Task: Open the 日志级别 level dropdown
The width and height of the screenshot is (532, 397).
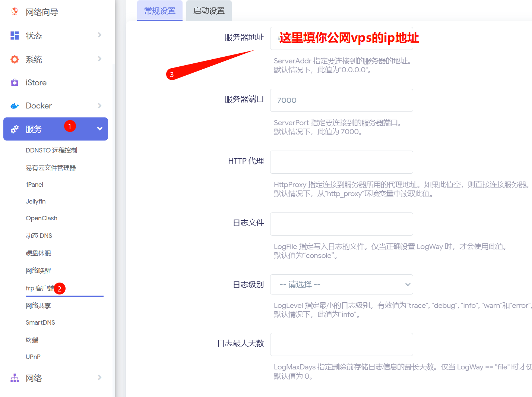Action: click(341, 284)
